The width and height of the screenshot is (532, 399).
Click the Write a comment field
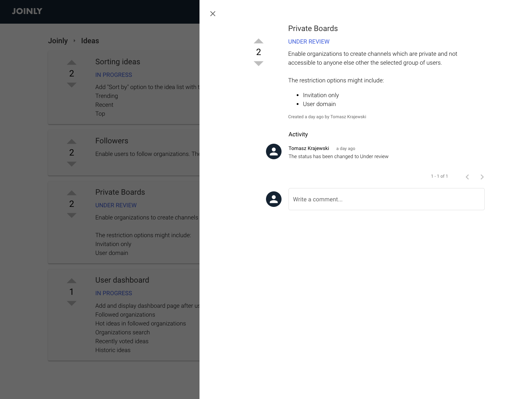386,199
